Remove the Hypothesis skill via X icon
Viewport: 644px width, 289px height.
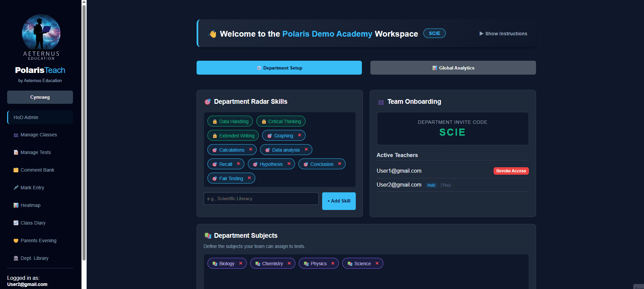point(289,164)
